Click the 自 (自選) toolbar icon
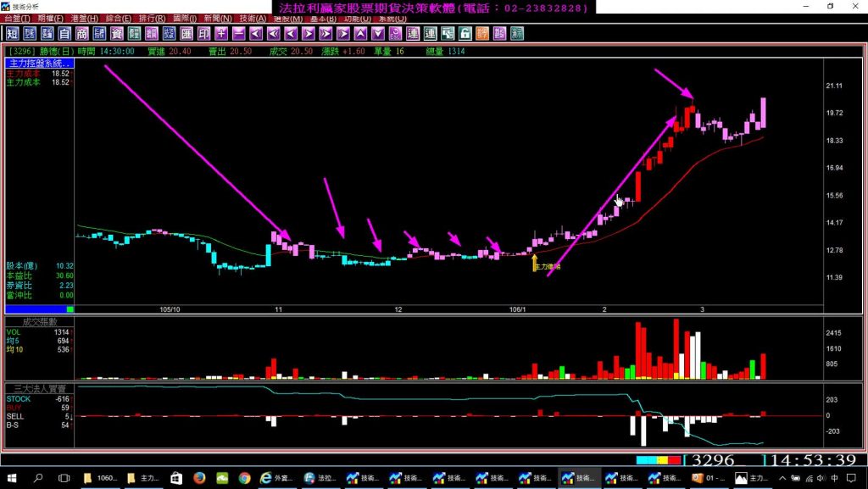The width and height of the screenshot is (868, 489). (64, 34)
